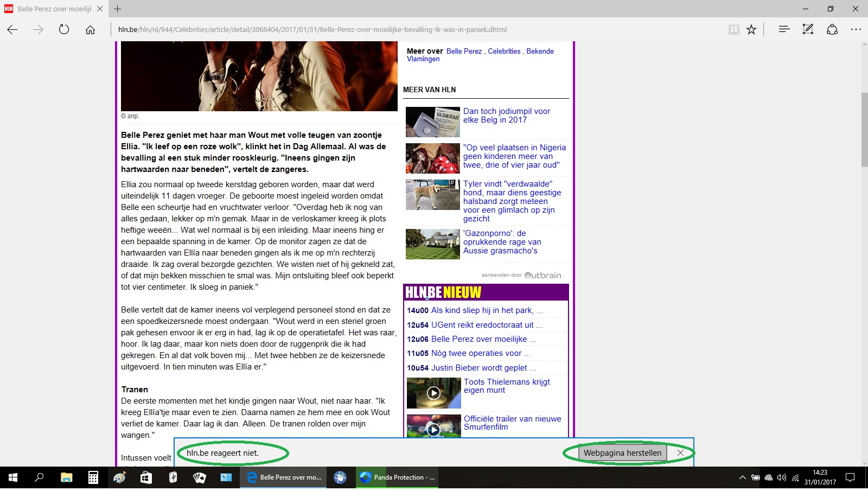Switch to the Edge taskbar window
The height and width of the screenshot is (491, 868).
point(284,477)
